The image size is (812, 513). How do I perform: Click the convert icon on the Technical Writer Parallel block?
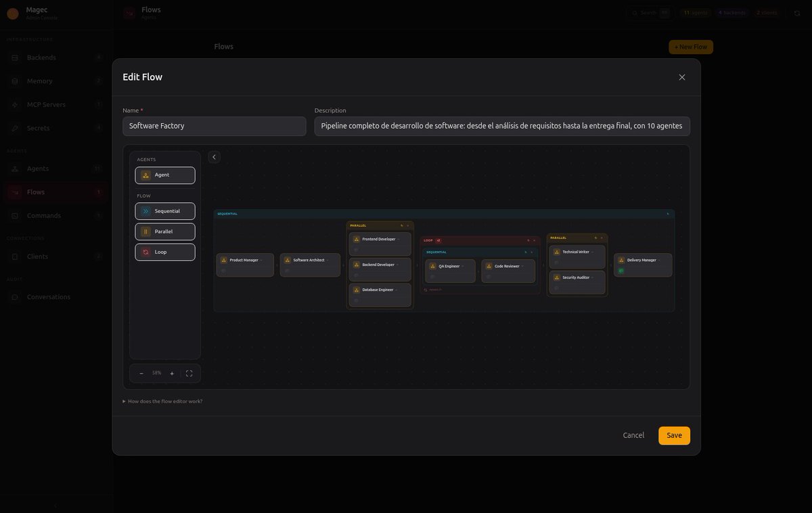coord(595,238)
